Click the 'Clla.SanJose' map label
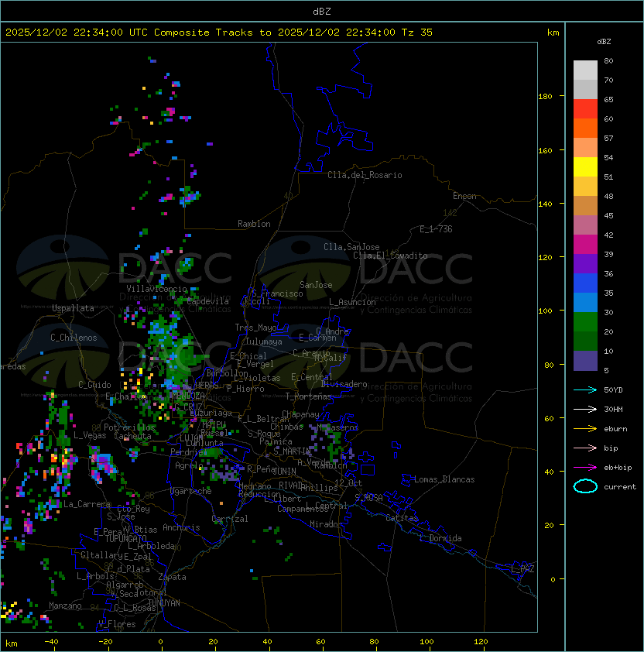644x652 pixels. 351,247
